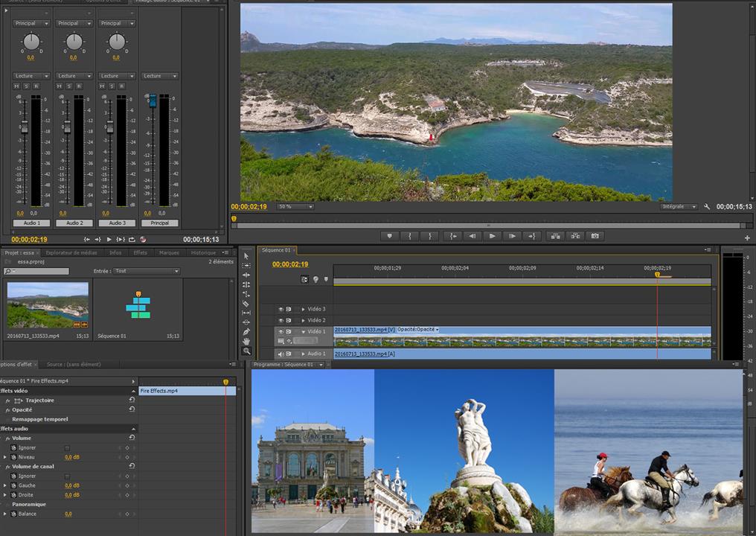Play the audio mixer with its play button
Viewport: 756px width, 536px height.
(109, 239)
